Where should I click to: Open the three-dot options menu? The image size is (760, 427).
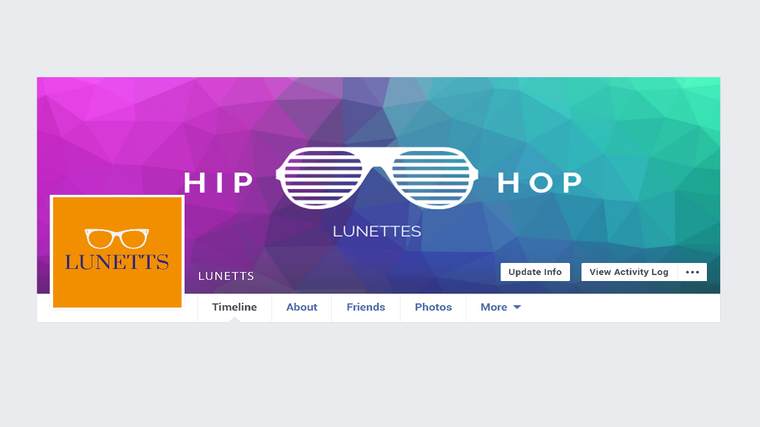(693, 272)
